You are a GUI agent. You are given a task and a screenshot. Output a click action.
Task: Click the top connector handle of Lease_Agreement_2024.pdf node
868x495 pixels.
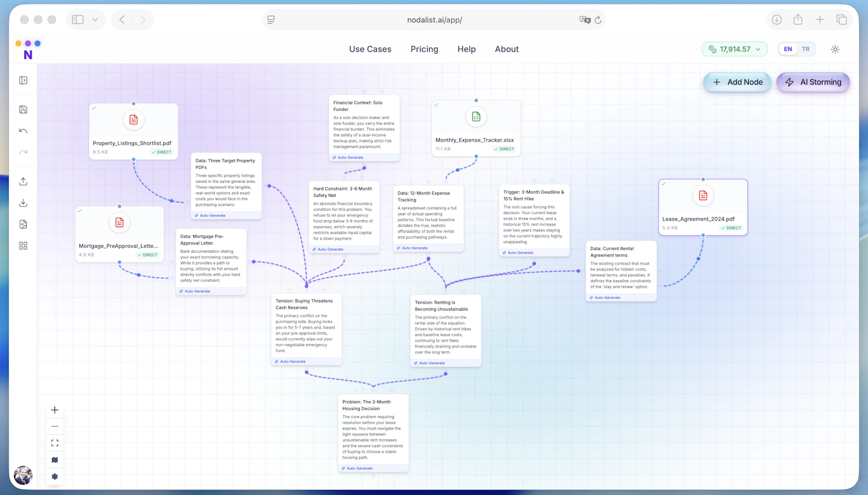pos(703,179)
